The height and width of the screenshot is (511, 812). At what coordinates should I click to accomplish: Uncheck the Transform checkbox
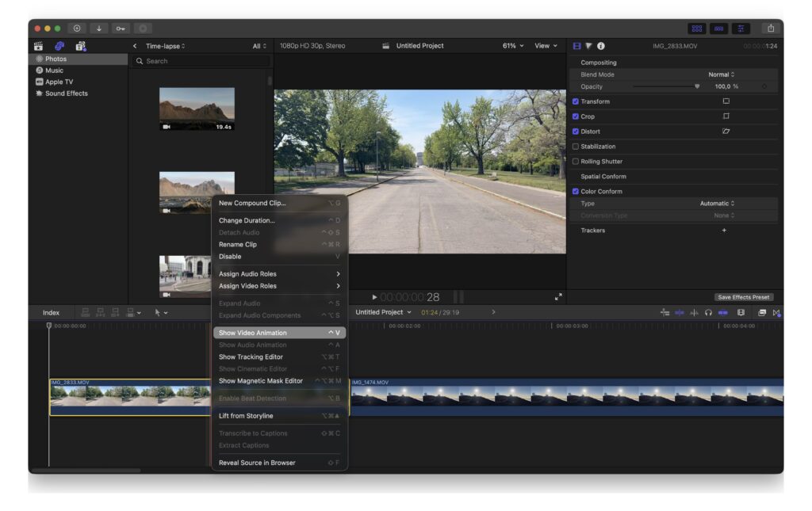tap(576, 101)
